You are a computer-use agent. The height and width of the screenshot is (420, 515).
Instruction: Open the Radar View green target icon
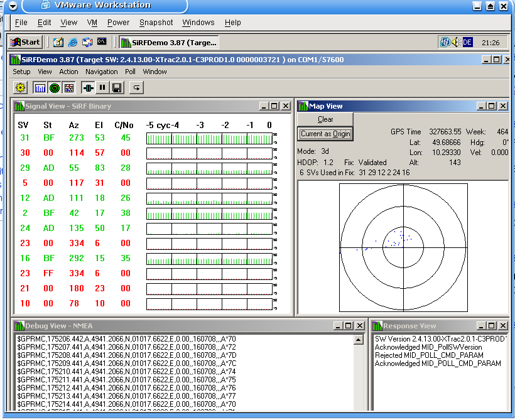point(55,88)
